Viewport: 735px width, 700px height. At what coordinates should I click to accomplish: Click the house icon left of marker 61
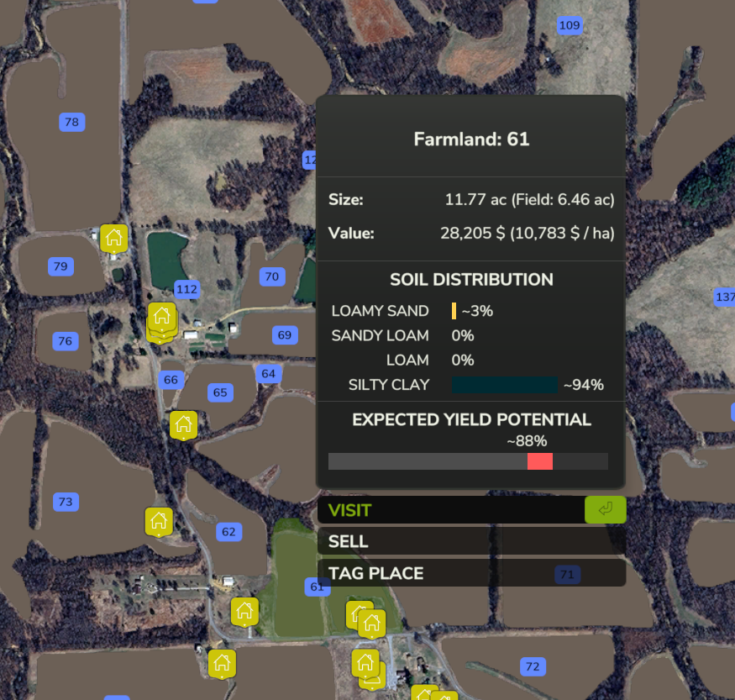pyautogui.click(x=244, y=610)
